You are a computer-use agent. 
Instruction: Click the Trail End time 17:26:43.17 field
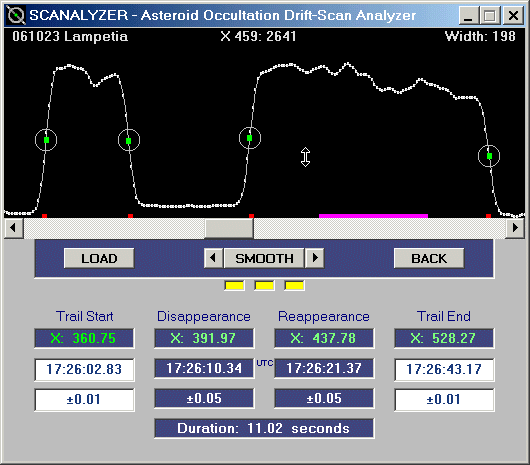[444, 369]
